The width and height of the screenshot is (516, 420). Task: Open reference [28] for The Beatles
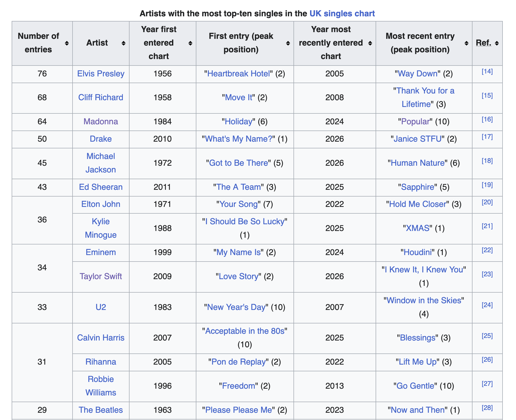pos(487,408)
